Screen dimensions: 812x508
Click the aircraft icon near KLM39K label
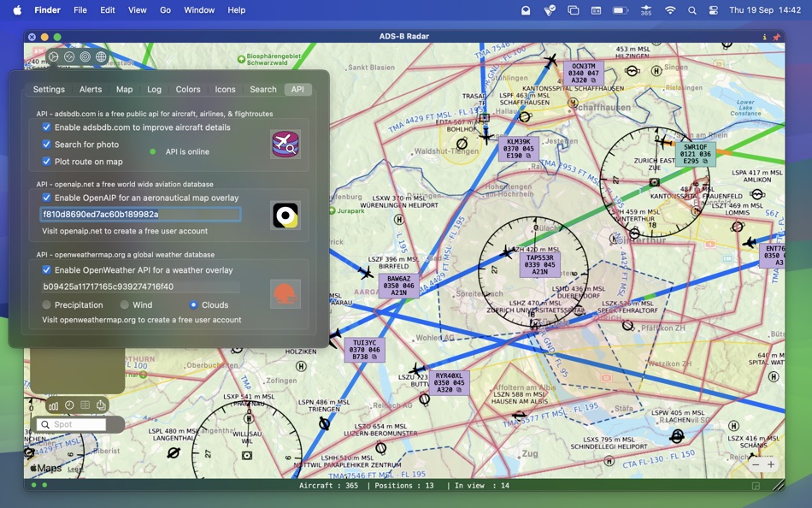(485, 138)
